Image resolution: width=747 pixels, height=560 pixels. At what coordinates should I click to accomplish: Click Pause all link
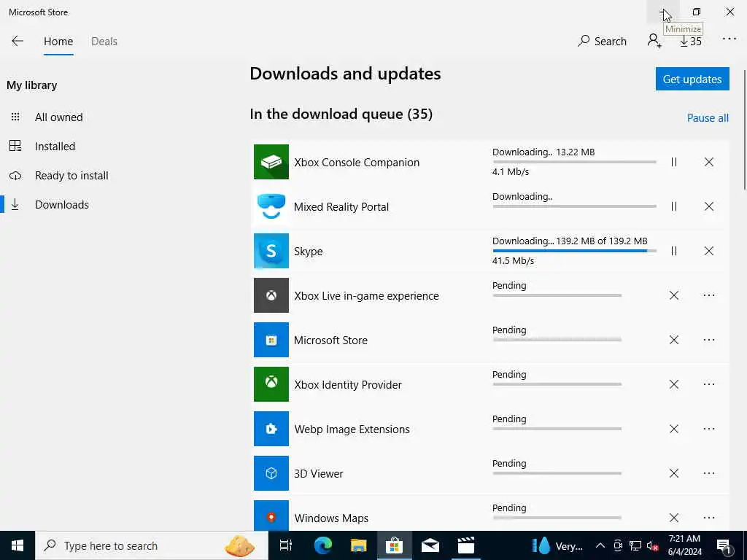point(708,117)
